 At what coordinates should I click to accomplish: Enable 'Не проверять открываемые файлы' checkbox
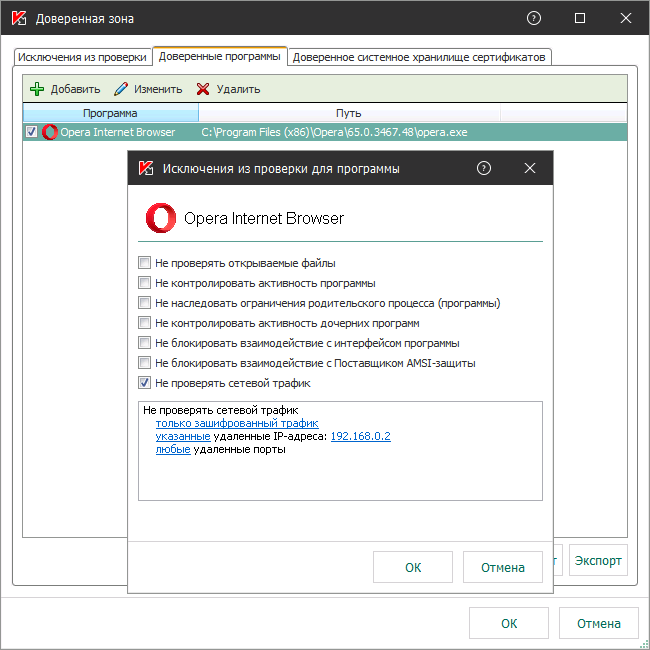pos(144,262)
